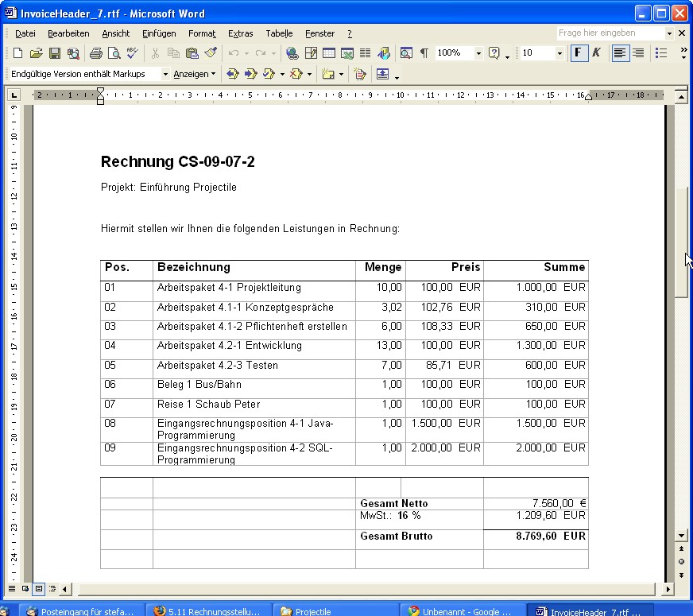This screenshot has width=693, height=616.
Task: Click the Insert Table icon
Action: pyautogui.click(x=329, y=53)
